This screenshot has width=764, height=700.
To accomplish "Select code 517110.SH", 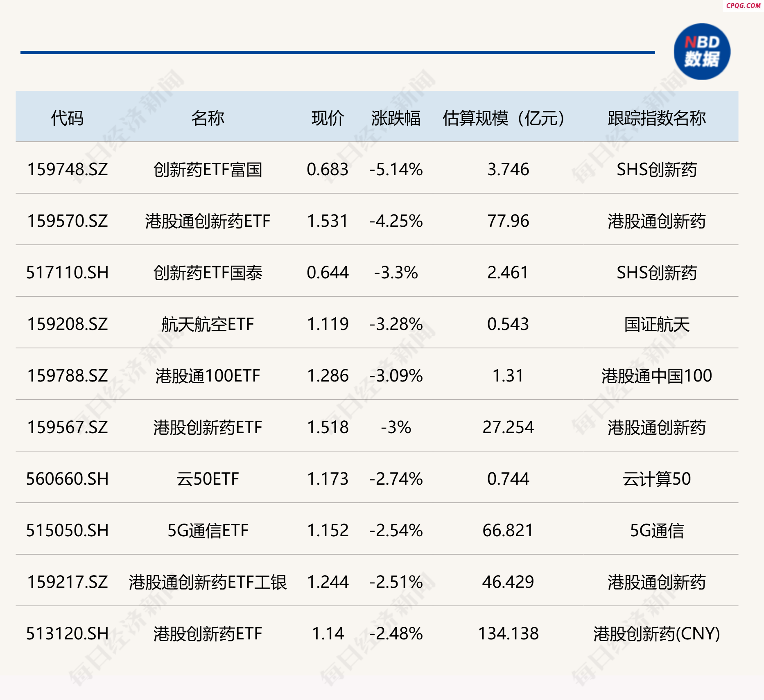I will tap(68, 272).
